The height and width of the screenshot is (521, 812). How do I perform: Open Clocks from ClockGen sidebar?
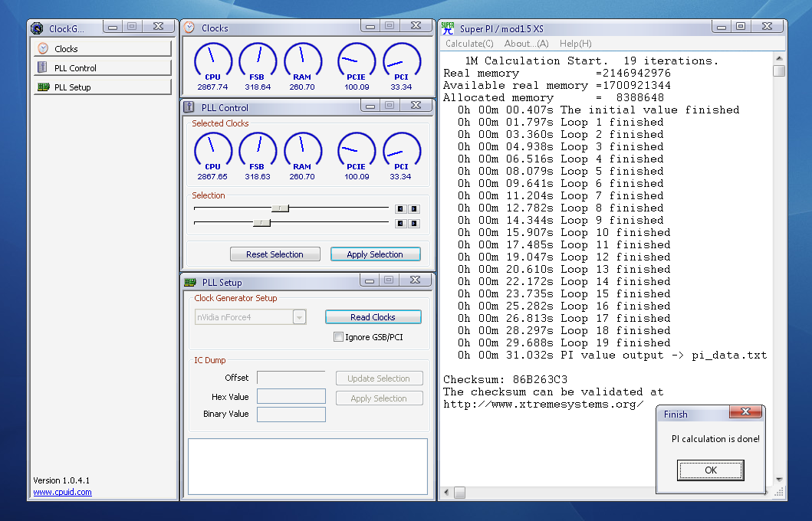click(103, 48)
